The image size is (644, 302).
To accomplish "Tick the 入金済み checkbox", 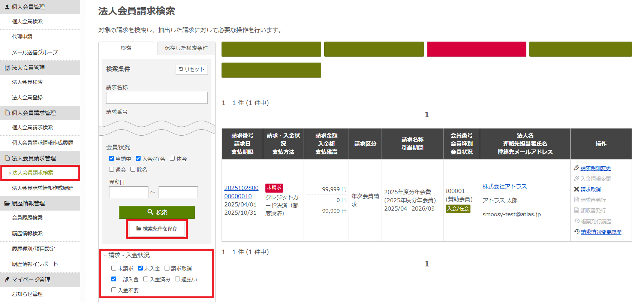I will (145, 279).
